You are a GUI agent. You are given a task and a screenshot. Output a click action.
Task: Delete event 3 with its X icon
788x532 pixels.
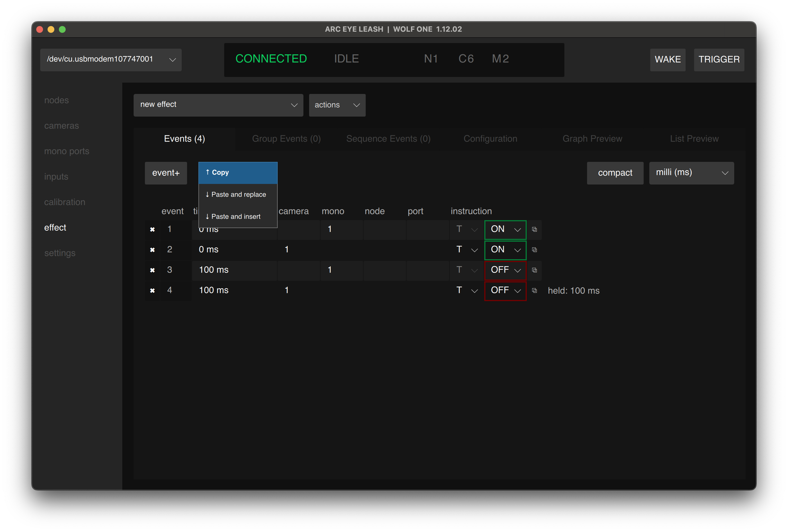pos(152,270)
